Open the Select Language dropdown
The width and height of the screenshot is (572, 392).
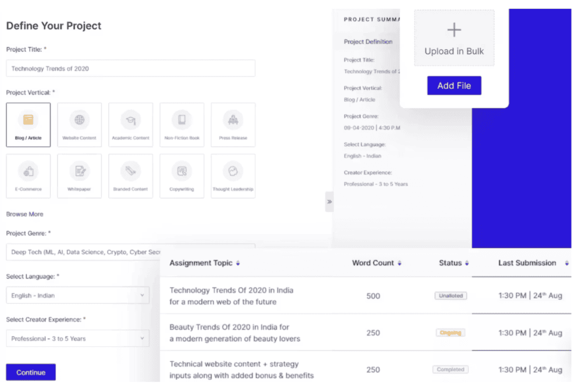point(78,295)
